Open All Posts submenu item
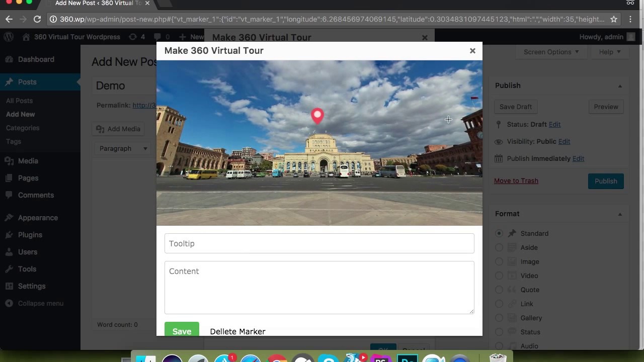 [x=19, y=101]
